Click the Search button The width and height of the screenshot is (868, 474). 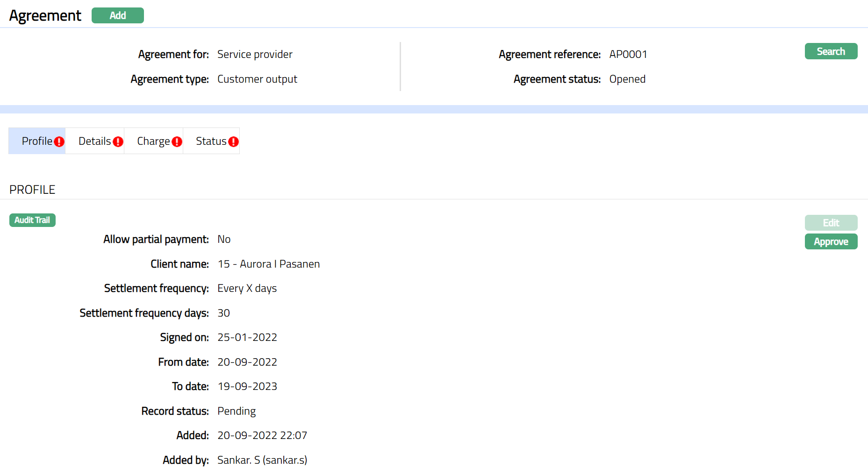tap(831, 51)
